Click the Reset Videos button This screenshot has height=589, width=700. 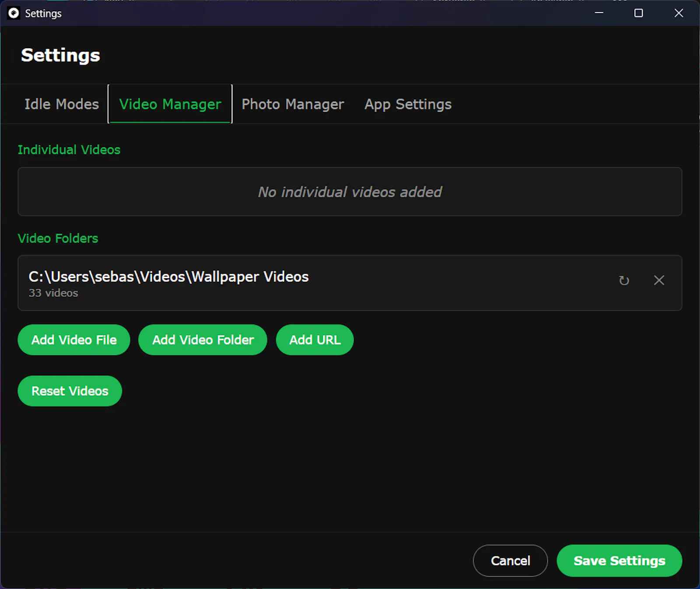click(70, 391)
